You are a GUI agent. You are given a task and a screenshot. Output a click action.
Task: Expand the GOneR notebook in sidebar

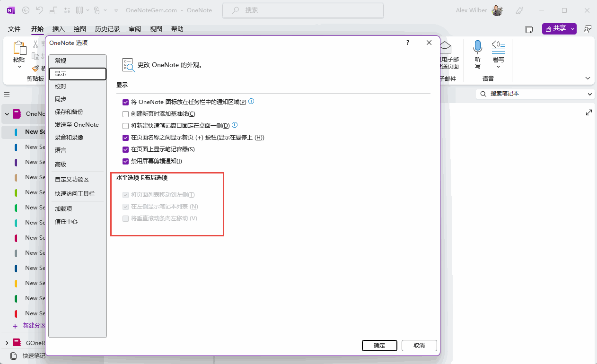pyautogui.click(x=7, y=343)
